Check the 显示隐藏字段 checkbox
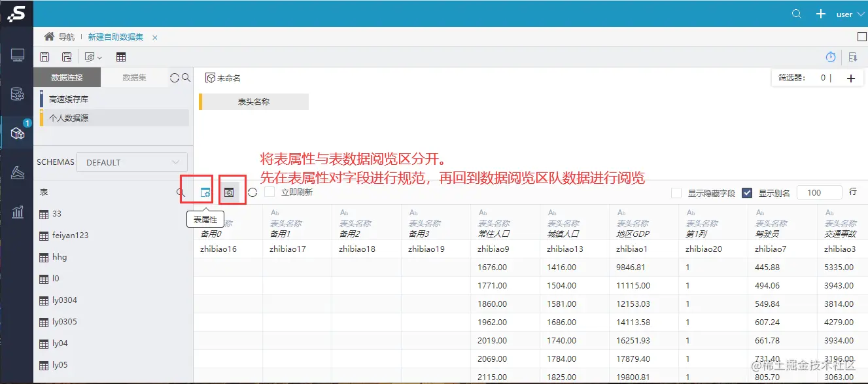This screenshot has height=384, width=868. tap(676, 192)
